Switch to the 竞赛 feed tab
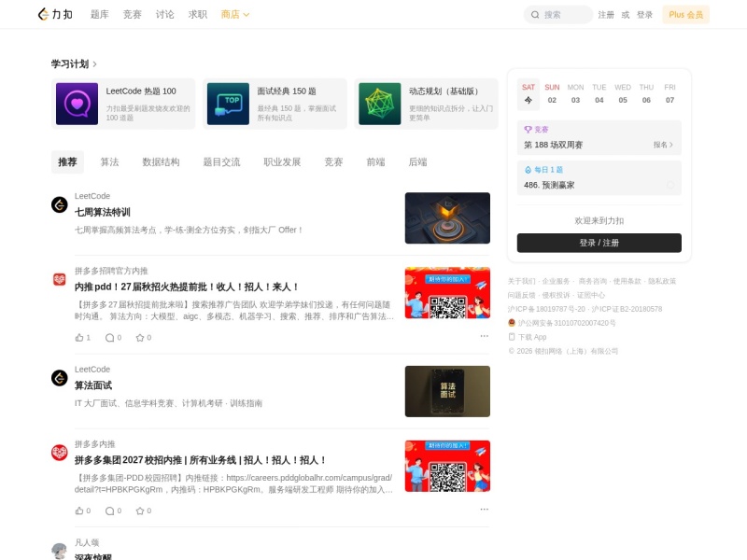747x560 pixels. tap(333, 161)
